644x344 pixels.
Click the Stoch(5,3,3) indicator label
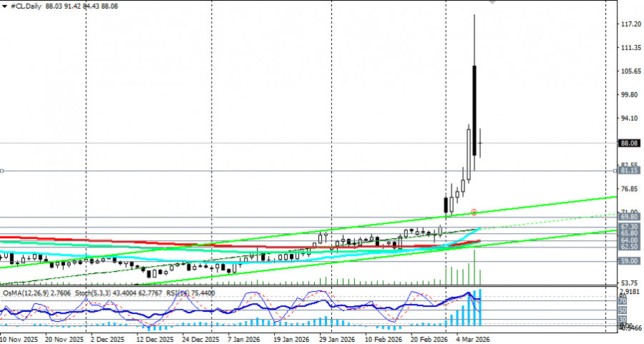pyautogui.click(x=119, y=293)
